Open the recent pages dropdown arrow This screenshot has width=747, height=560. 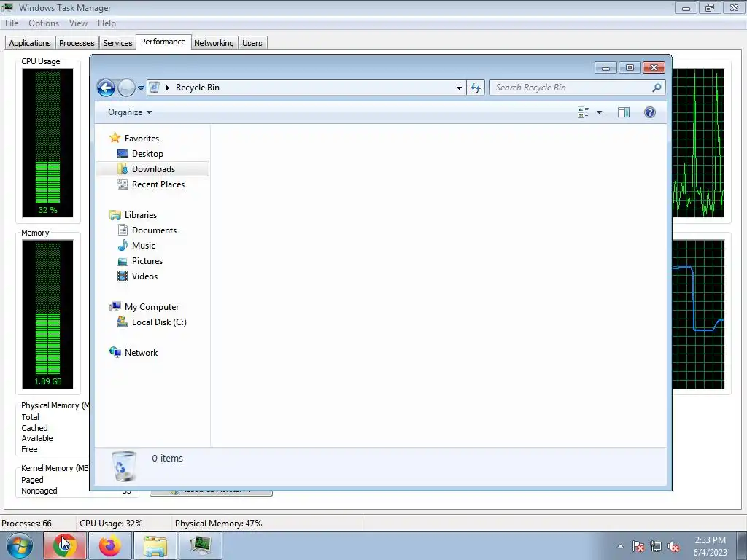tap(141, 88)
